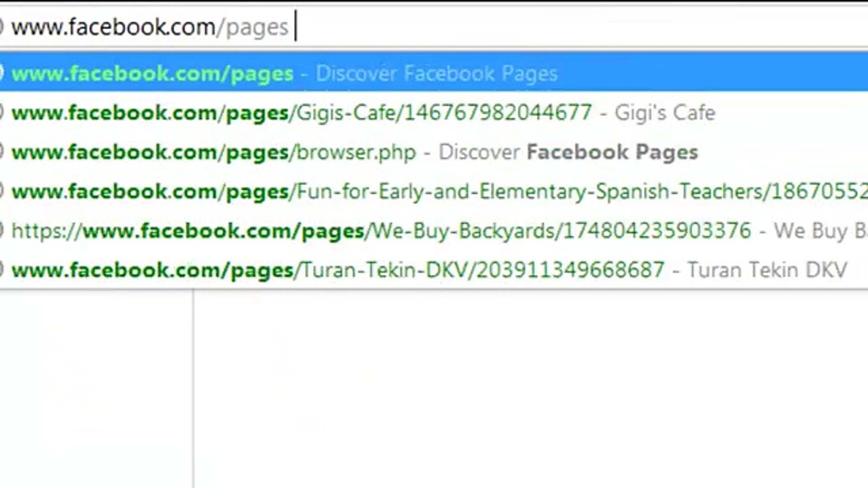Click the favicon next to We Buy Backyards entry
The width and height of the screenshot is (868, 488).
pos(2,230)
